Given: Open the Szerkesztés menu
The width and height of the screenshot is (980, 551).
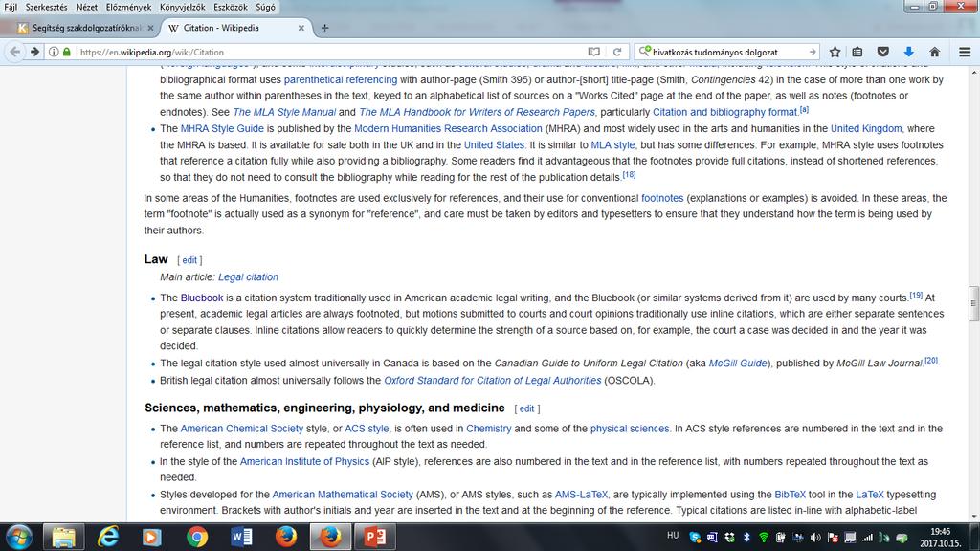Looking at the screenshot, I should 46,7.
